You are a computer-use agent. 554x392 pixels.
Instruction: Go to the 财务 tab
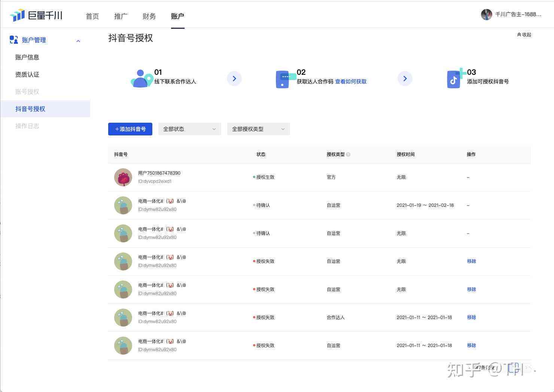tap(149, 16)
